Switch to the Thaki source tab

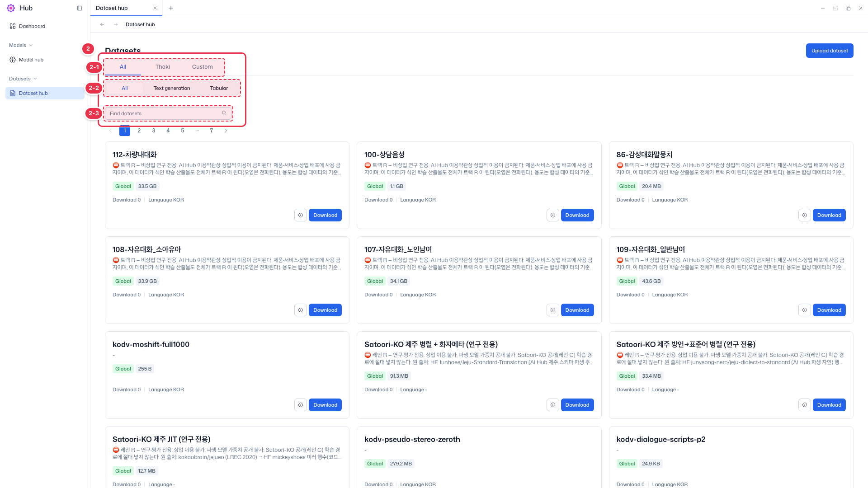(x=163, y=67)
